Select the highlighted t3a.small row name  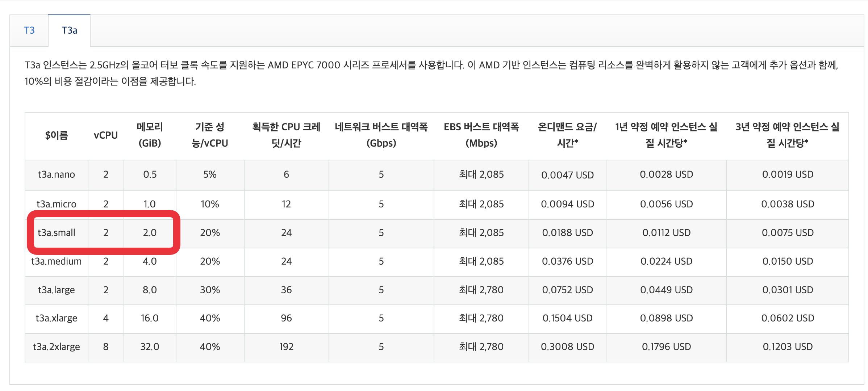[56, 232]
